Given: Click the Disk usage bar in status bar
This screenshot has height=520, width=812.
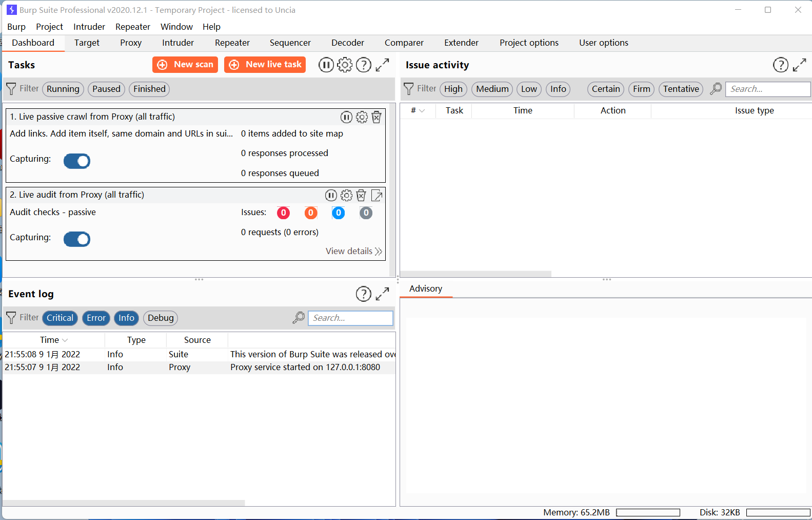Looking at the screenshot, I should [x=778, y=513].
